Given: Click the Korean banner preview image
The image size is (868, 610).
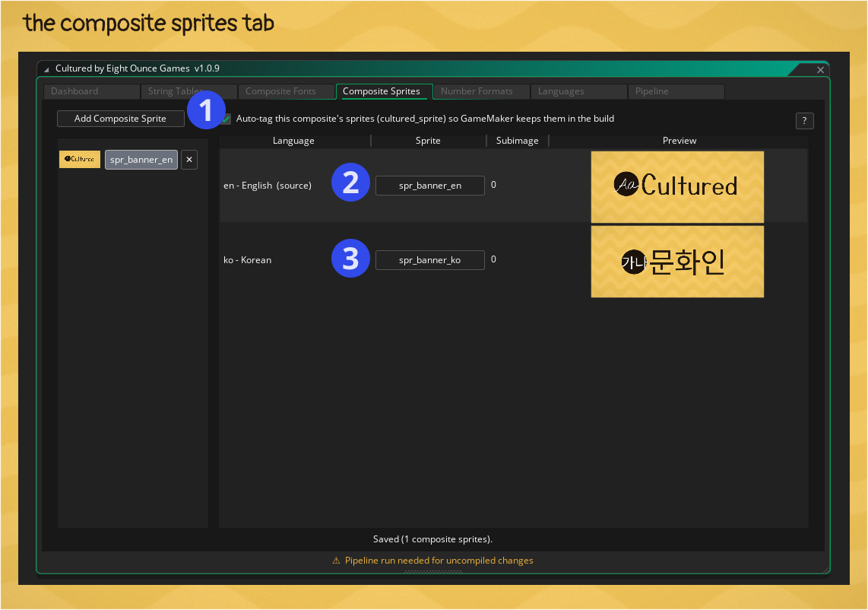Looking at the screenshot, I should tap(677, 262).
